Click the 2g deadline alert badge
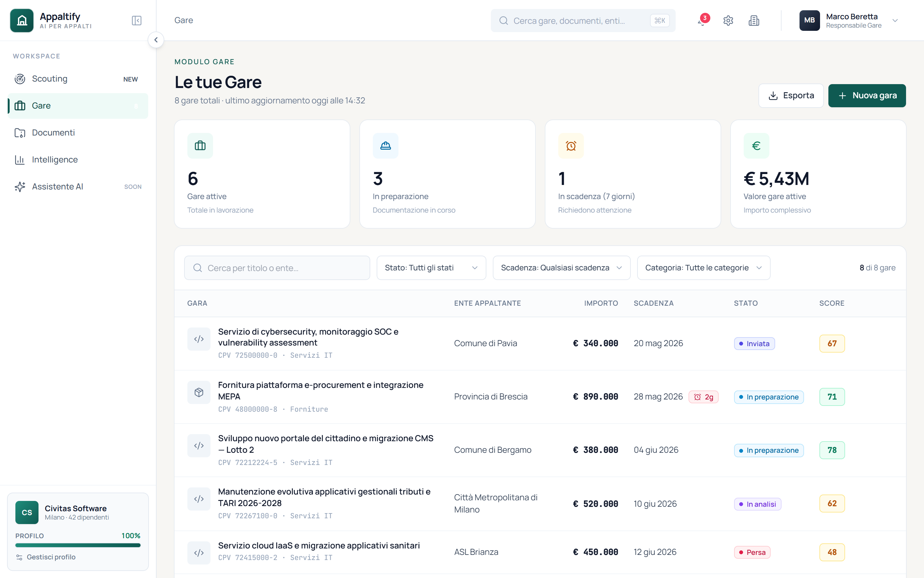This screenshot has height=578, width=924. (x=703, y=397)
